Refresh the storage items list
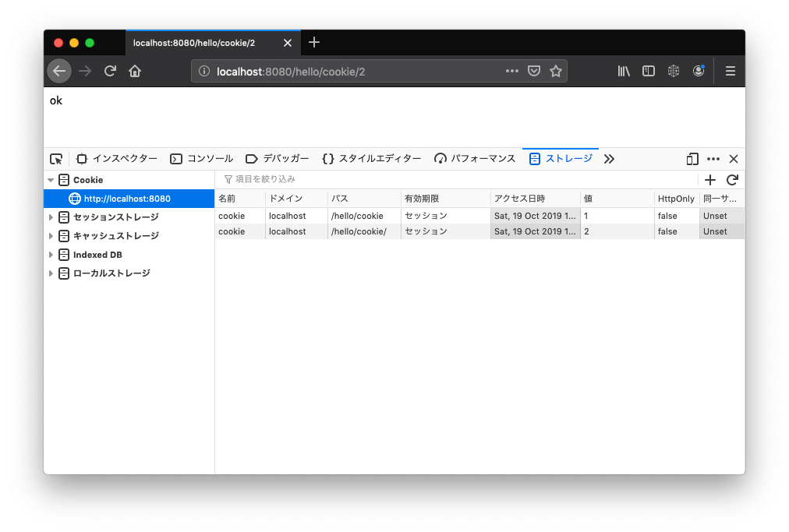 tap(732, 179)
